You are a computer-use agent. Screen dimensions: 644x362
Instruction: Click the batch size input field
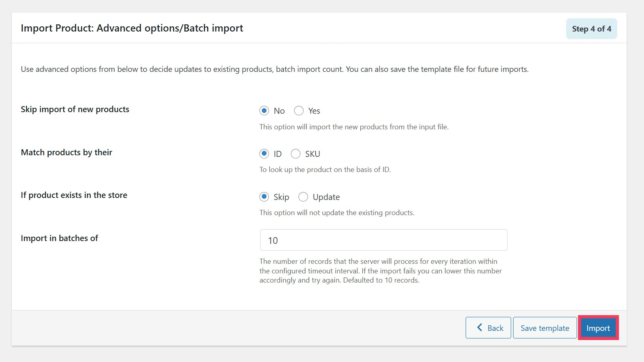coord(383,240)
